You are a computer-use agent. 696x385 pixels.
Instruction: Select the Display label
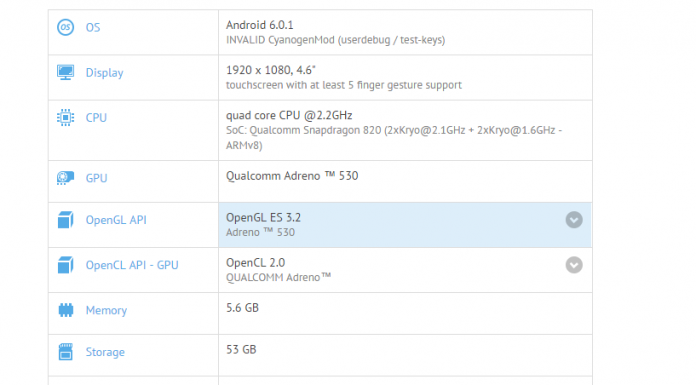(x=104, y=73)
